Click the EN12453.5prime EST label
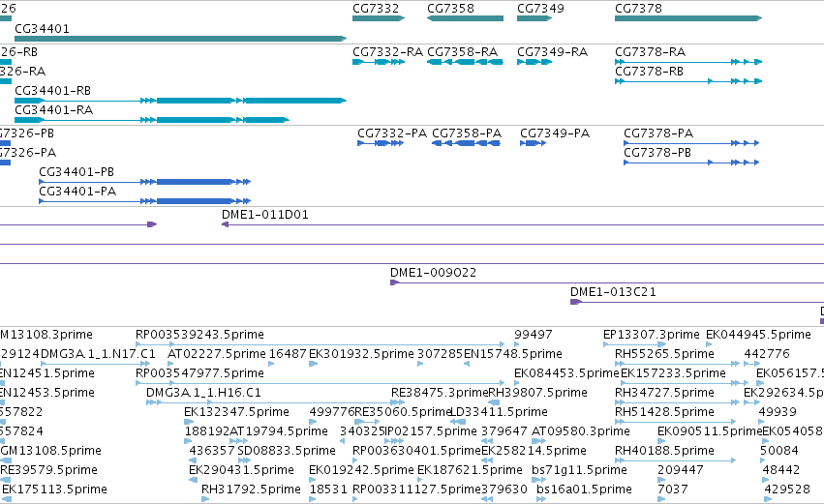Image resolution: width=824 pixels, height=504 pixels. click(x=47, y=393)
